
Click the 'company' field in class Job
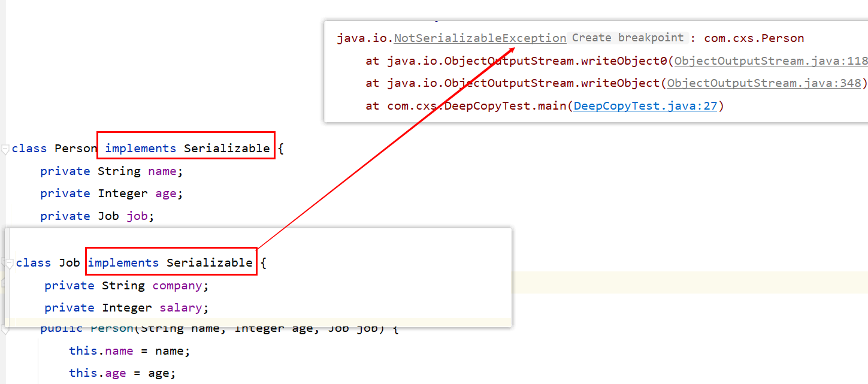click(177, 286)
